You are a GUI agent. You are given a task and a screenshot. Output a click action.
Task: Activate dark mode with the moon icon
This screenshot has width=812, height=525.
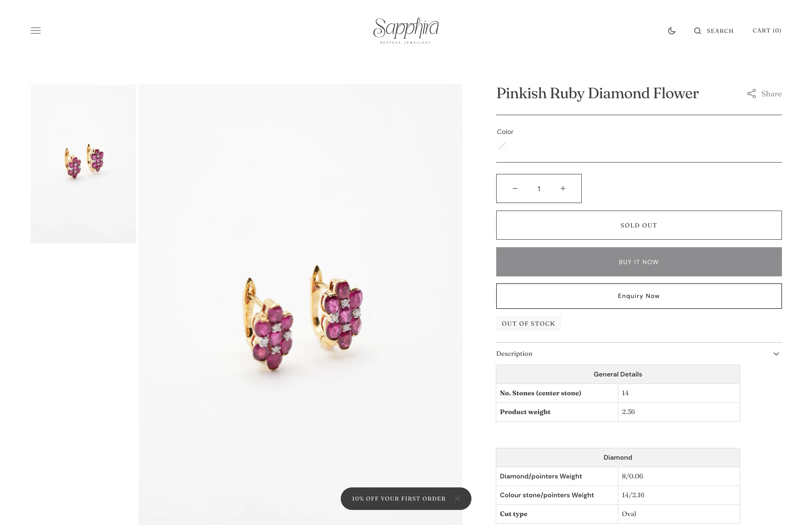(671, 31)
